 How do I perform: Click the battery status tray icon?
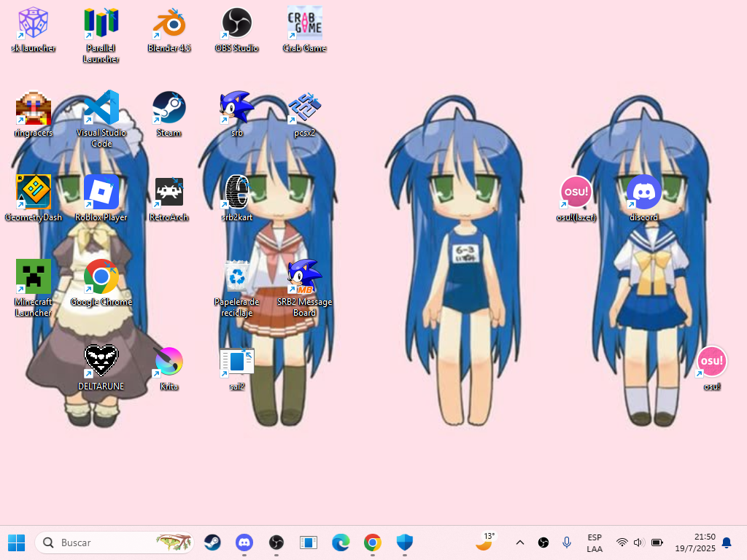[657, 542]
